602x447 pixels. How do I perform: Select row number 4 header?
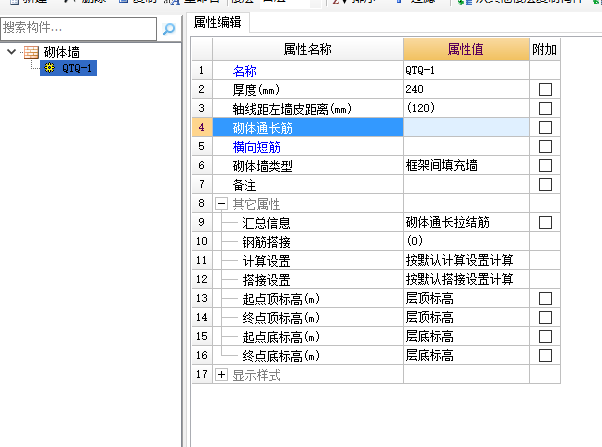[x=202, y=127]
